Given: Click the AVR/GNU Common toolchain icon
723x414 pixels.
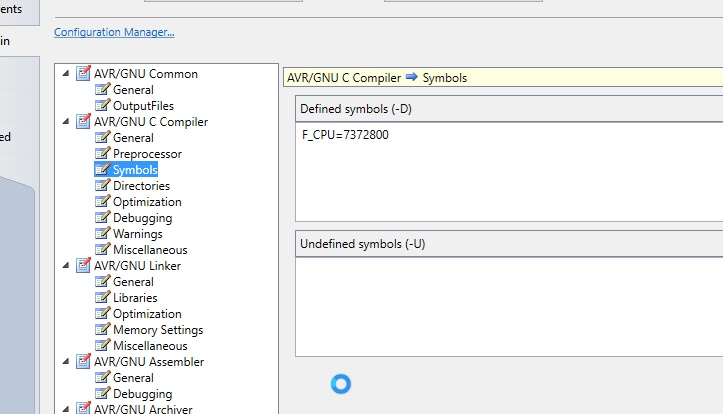Looking at the screenshot, I should (83, 74).
